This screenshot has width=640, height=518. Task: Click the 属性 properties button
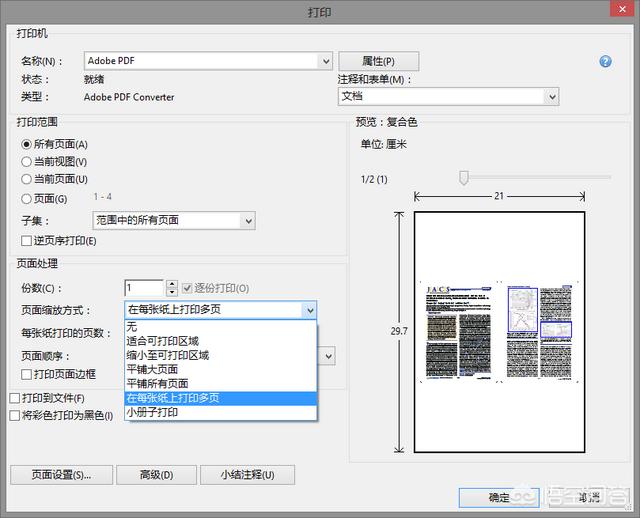377,61
